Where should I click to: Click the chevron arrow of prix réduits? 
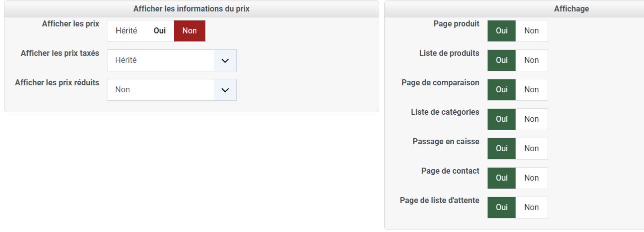click(x=225, y=90)
